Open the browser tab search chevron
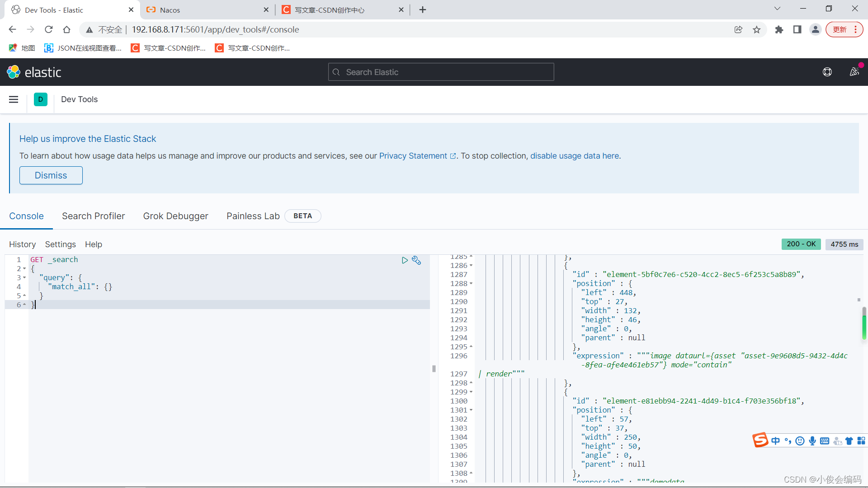This screenshot has width=868, height=488. pyautogui.click(x=777, y=8)
